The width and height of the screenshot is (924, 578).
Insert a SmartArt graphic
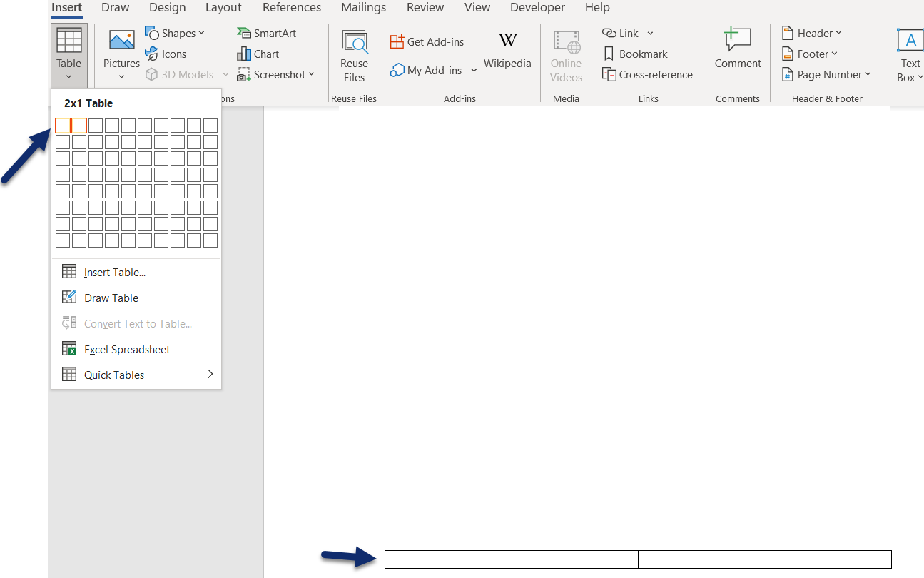266,33
